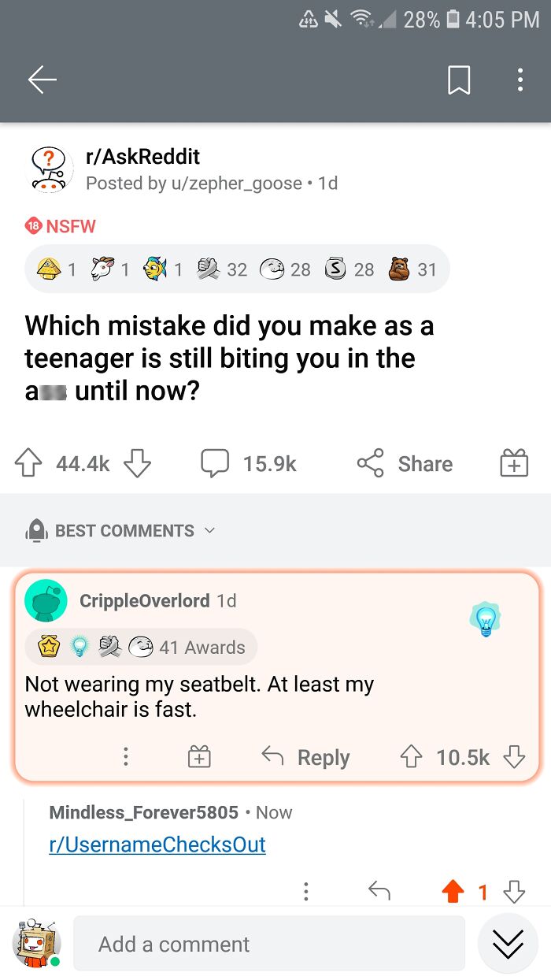Share the post

coord(405,463)
